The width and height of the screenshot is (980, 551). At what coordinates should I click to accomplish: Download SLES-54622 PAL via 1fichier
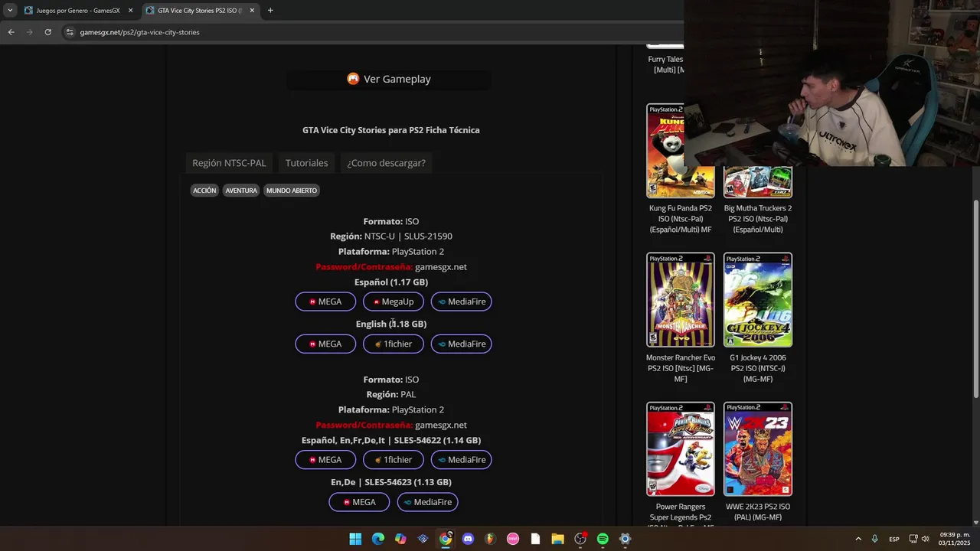point(393,460)
